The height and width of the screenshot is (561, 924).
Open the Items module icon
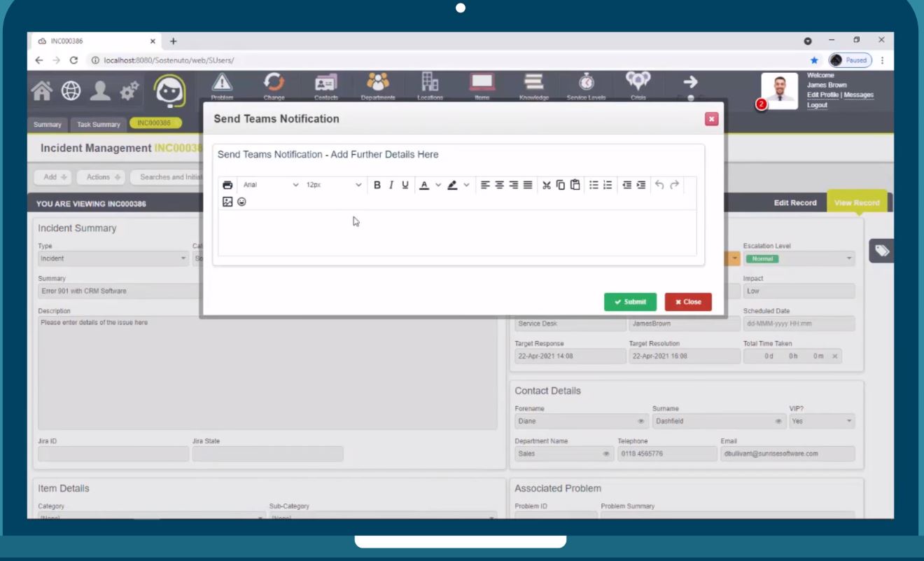click(x=482, y=87)
